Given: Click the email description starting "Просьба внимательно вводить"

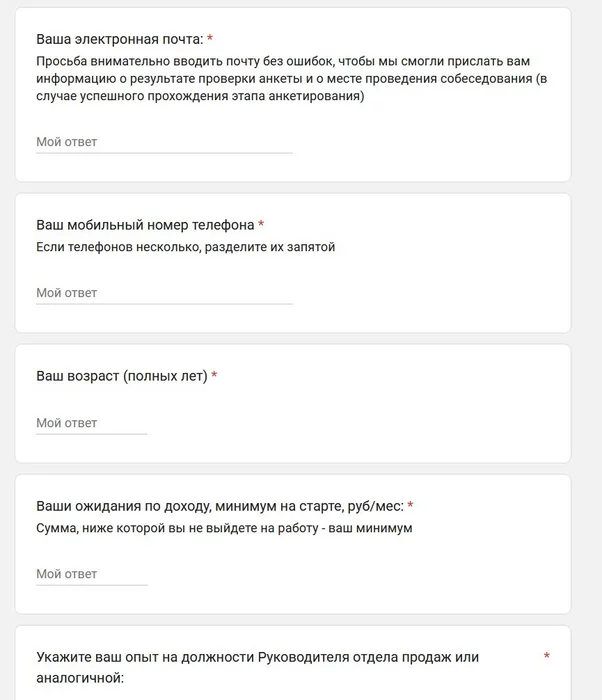Looking at the screenshot, I should pyautogui.click(x=290, y=78).
